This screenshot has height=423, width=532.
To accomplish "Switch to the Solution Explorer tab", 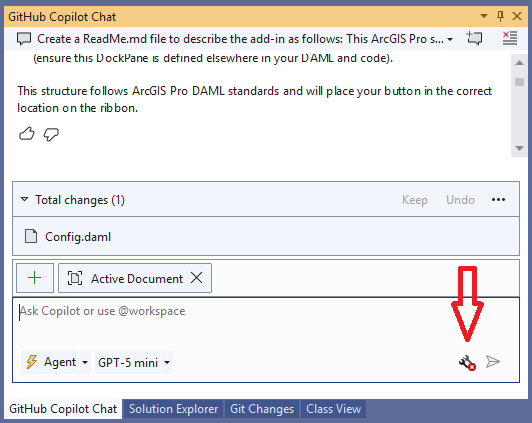I will point(173,409).
